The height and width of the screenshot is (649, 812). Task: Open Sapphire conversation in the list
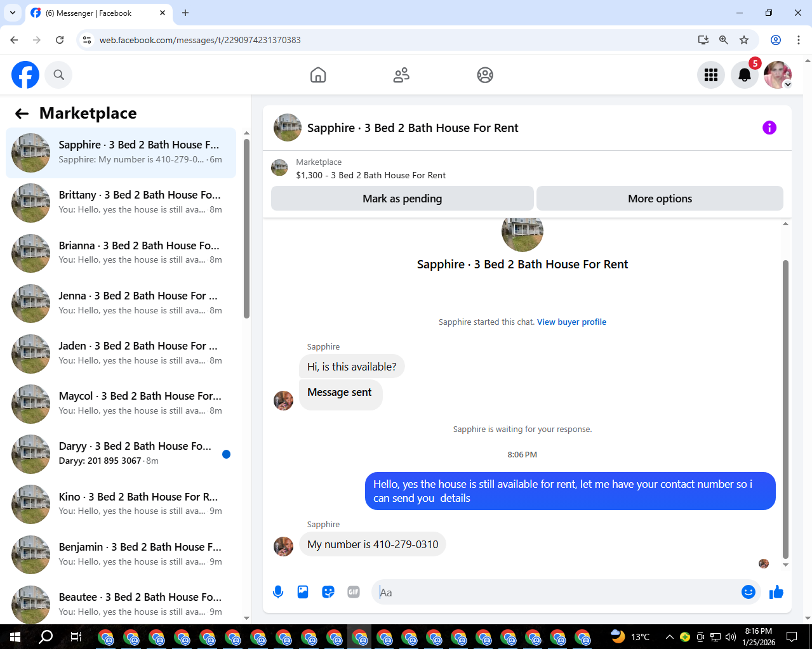pyautogui.click(x=121, y=153)
